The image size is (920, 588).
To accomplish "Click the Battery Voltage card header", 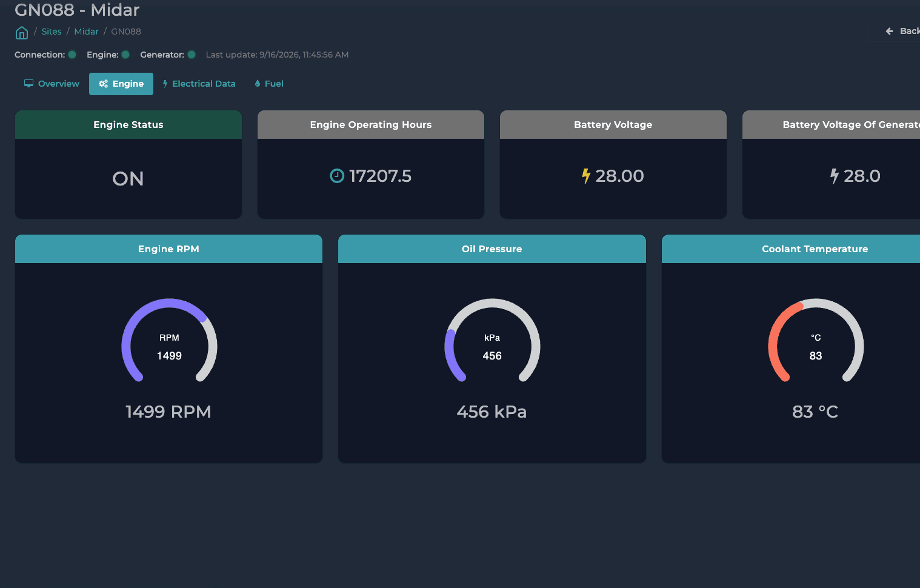I will click(613, 125).
